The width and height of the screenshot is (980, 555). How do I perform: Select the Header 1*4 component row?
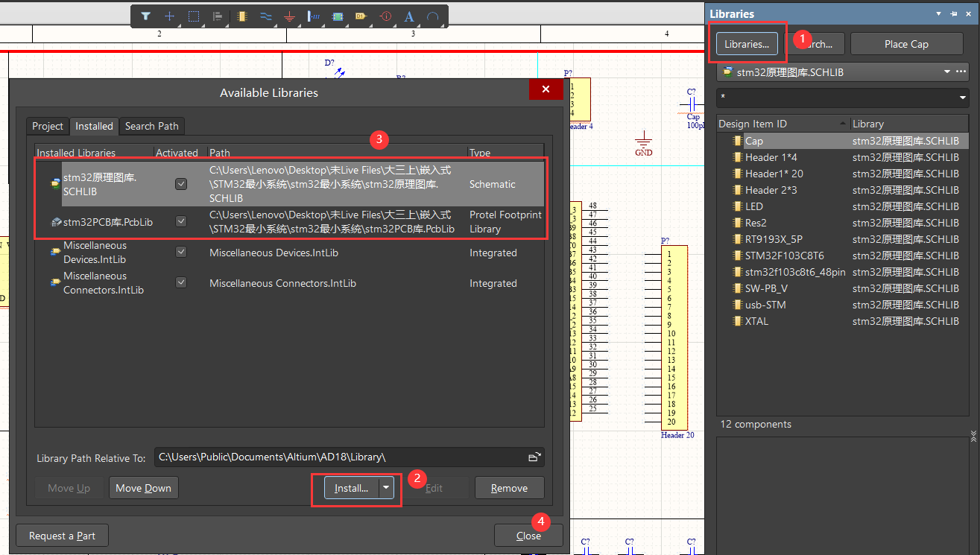pos(842,157)
